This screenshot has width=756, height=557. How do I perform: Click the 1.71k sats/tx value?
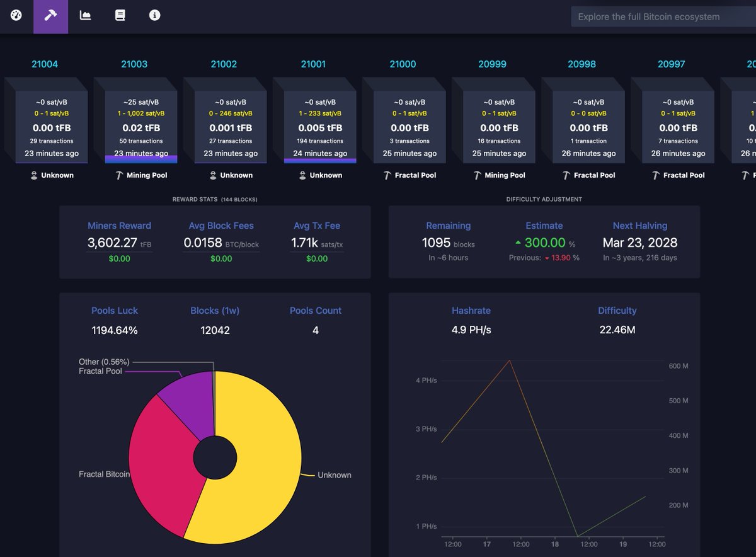click(x=317, y=243)
